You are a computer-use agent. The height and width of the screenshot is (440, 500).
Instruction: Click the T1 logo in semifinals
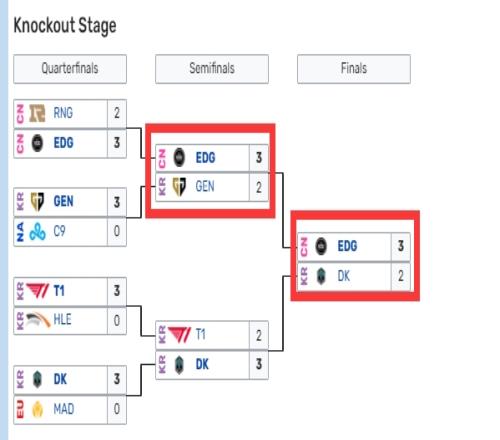pyautogui.click(x=179, y=335)
